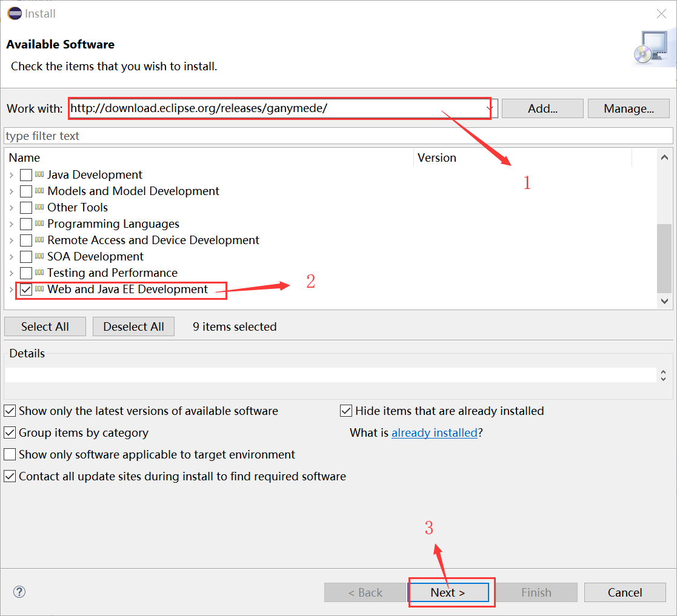The image size is (677, 616).
Task: Check Remote Access and Device Development checkbox
Action: click(26, 240)
